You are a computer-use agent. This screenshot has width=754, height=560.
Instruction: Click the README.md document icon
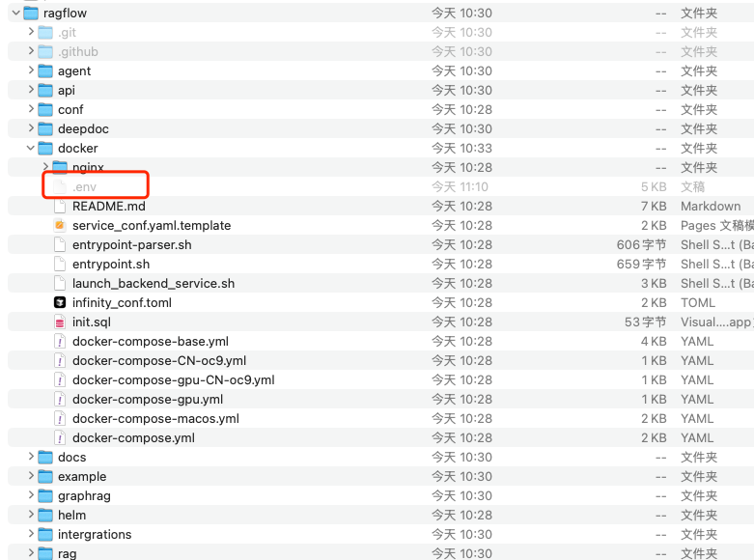(60, 206)
